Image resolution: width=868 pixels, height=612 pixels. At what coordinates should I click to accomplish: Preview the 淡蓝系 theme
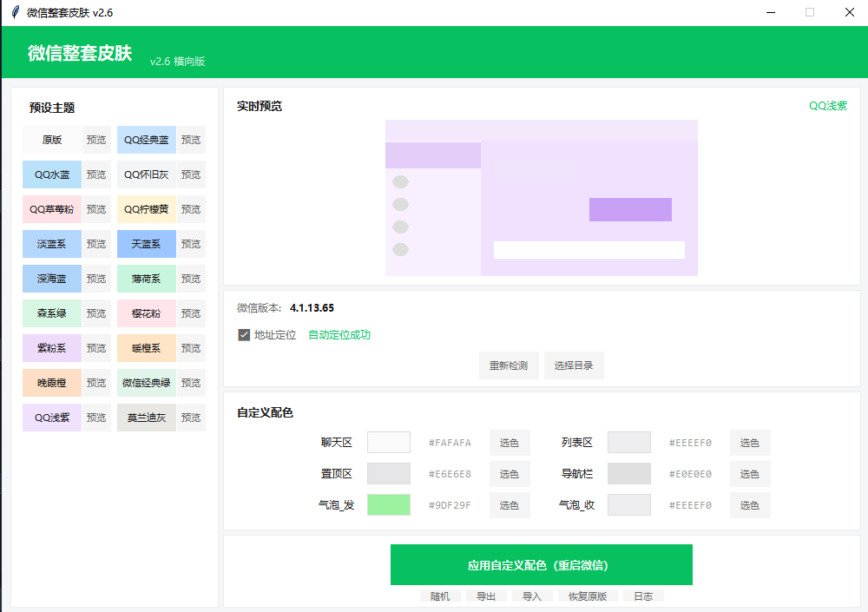click(x=96, y=244)
